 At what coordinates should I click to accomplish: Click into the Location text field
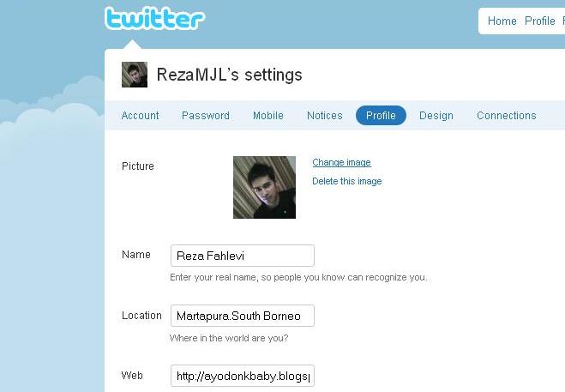coord(243,316)
